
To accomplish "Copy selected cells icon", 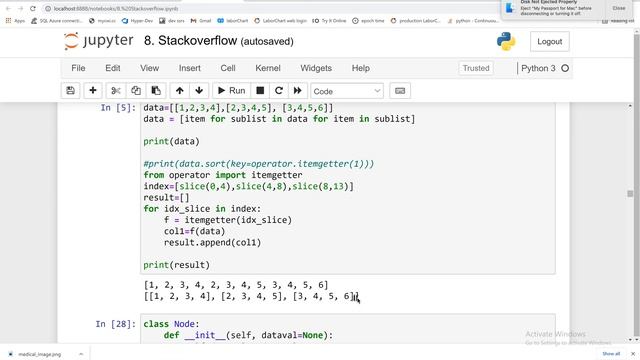I will 136,91.
